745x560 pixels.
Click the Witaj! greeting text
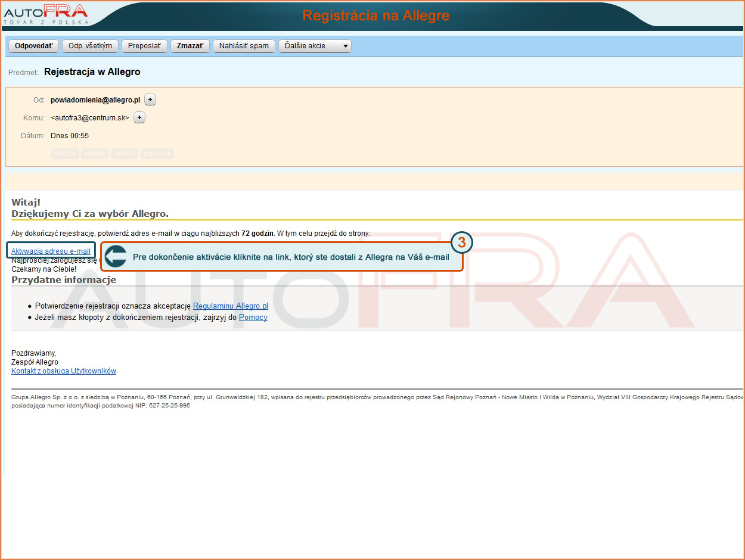point(26,203)
